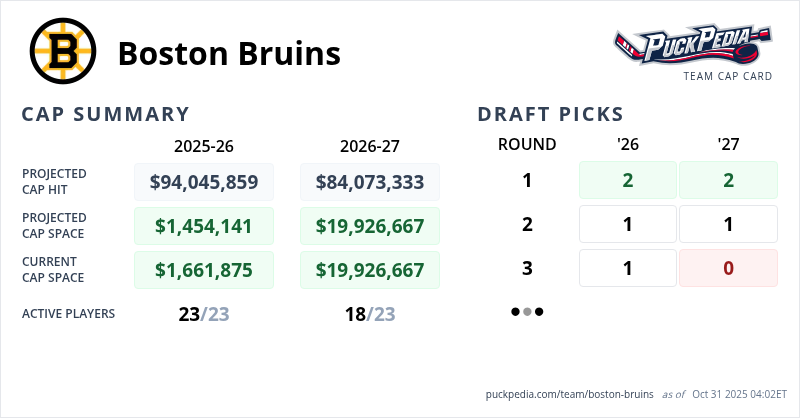Click 2026-27 current cap space value

pyautogui.click(x=370, y=270)
